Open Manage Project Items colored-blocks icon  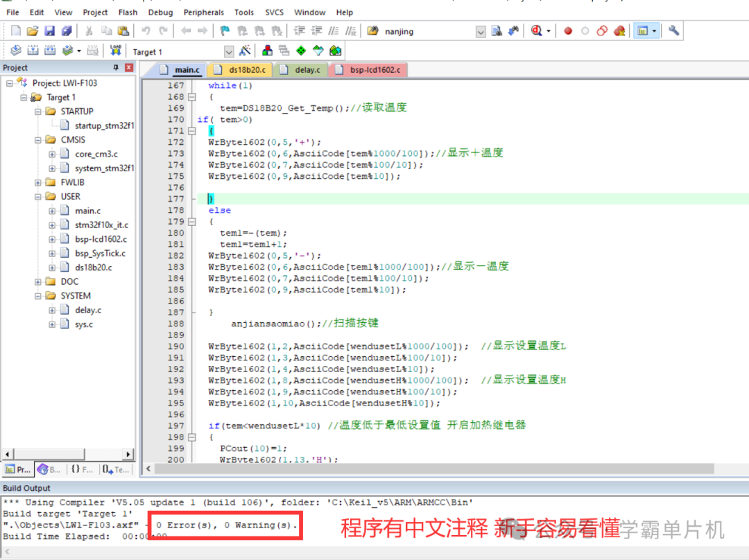coord(268,51)
